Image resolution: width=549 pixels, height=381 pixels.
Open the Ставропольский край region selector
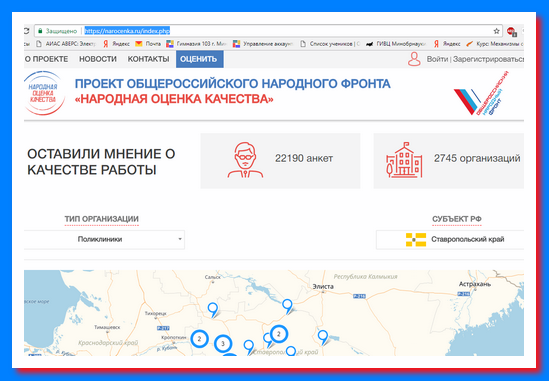(x=450, y=240)
